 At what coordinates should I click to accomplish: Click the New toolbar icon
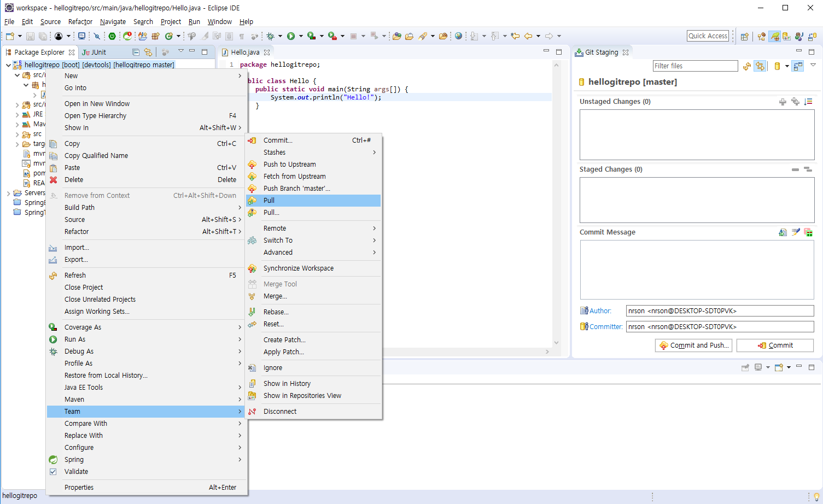10,36
